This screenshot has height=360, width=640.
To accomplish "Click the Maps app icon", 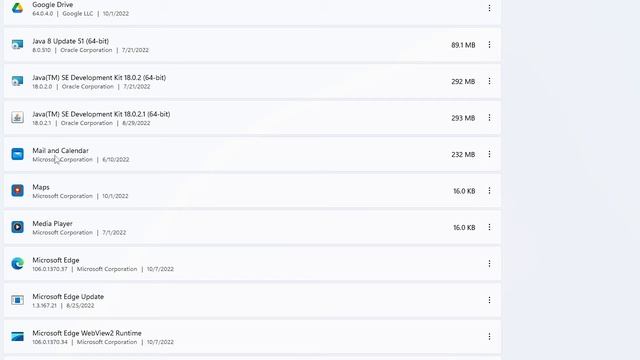I will pyautogui.click(x=17, y=191).
